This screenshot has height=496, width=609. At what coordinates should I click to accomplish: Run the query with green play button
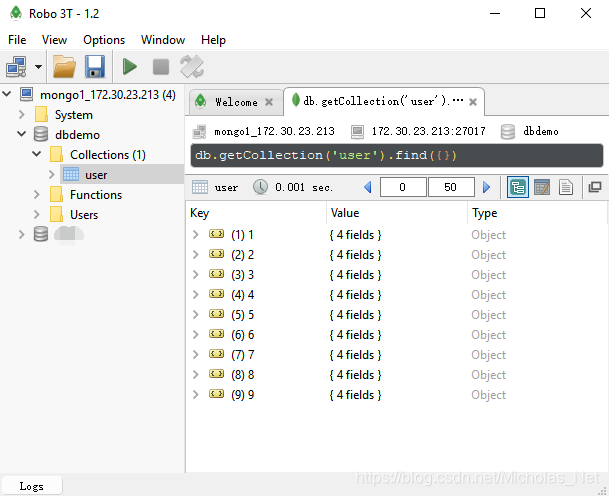(130, 67)
